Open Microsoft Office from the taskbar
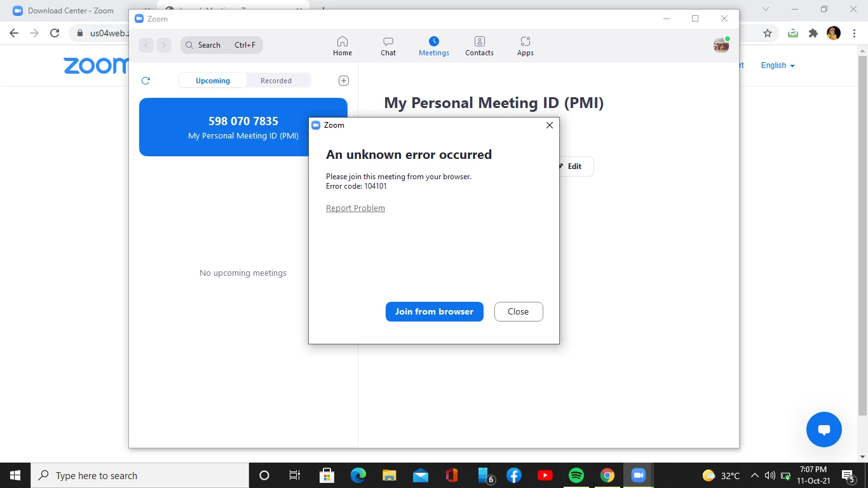868x488 pixels. click(x=452, y=475)
